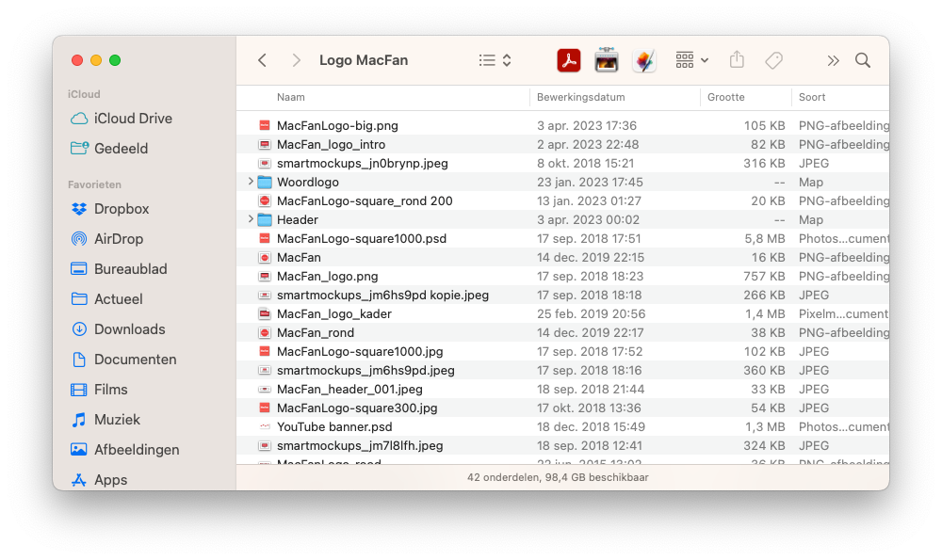This screenshot has width=942, height=560.
Task: Zoom the window with the green button
Action: click(115, 60)
